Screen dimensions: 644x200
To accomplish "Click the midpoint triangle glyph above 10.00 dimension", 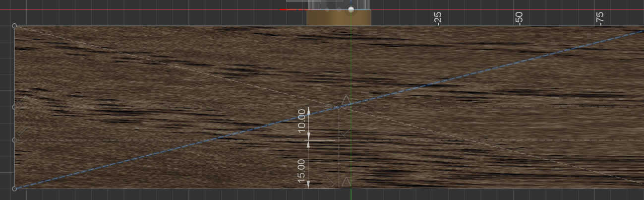I will click(x=347, y=100).
